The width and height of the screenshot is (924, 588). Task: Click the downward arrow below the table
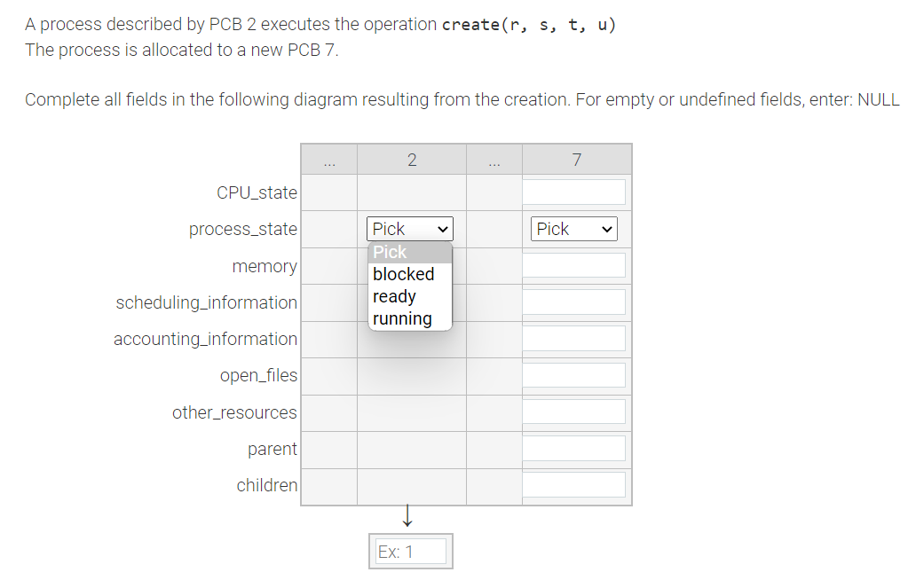(x=407, y=517)
